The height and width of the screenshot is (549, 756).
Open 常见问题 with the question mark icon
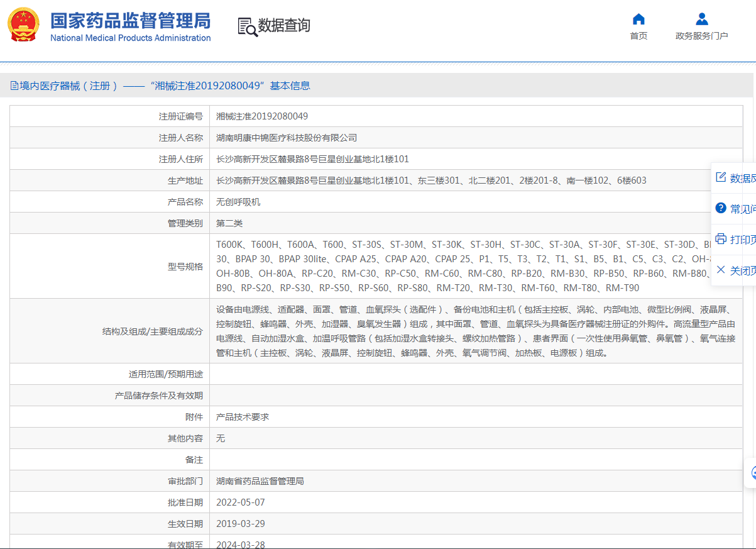click(x=721, y=208)
